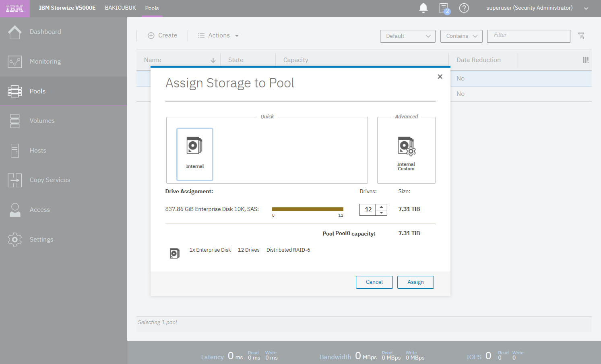Click the Name column sort arrow

pyautogui.click(x=213, y=60)
